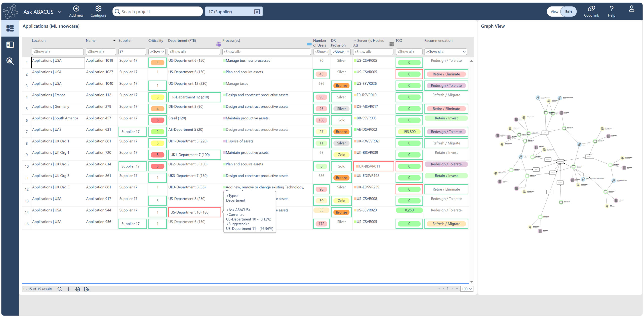Click the Criticality column header

point(155,41)
